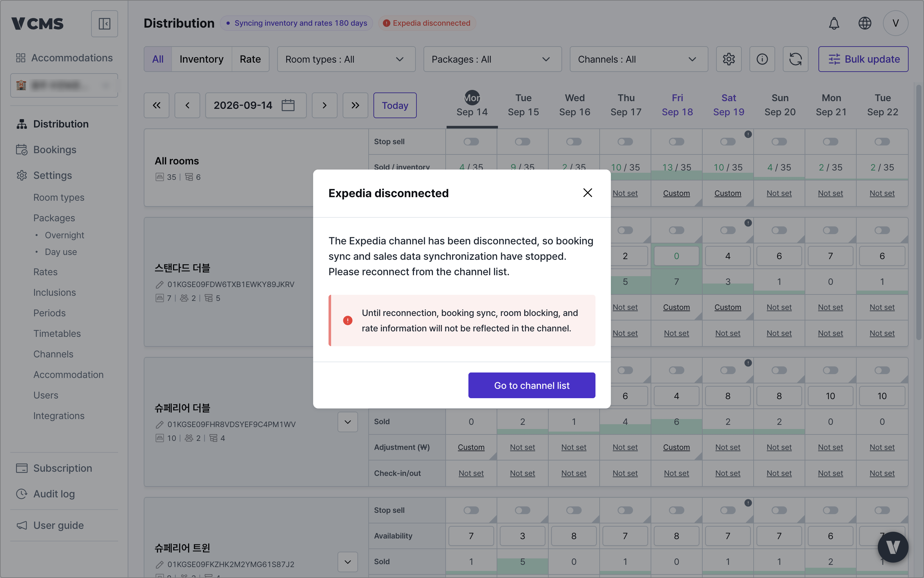Expand the 슈페리어 트윈 room row chevron
Image resolution: width=924 pixels, height=578 pixels.
pyautogui.click(x=347, y=562)
